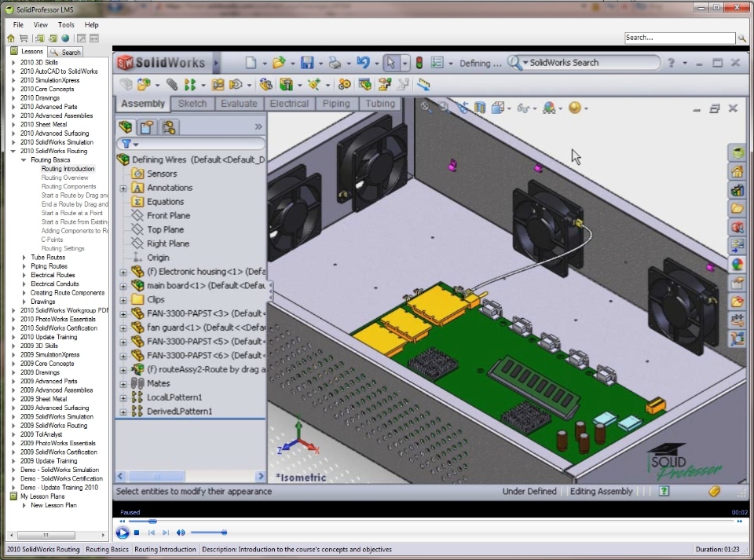Switch to the Sketch tab
This screenshot has width=754, height=560.
(192, 104)
